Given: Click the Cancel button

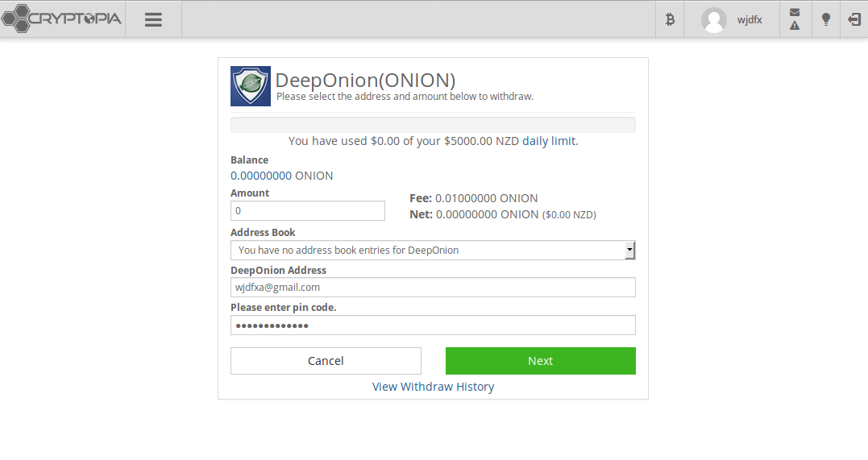Looking at the screenshot, I should [x=326, y=361].
